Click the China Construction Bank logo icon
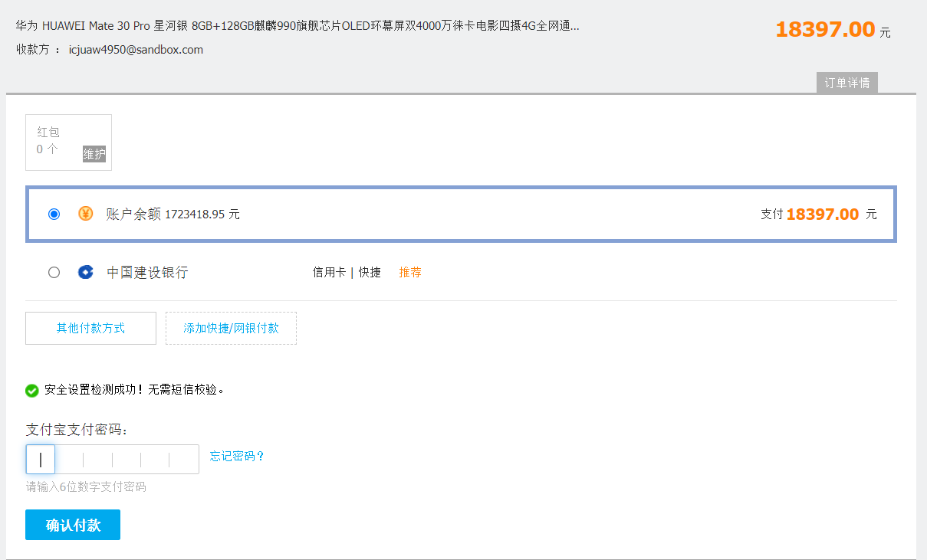The width and height of the screenshot is (927, 560). pyautogui.click(x=86, y=272)
